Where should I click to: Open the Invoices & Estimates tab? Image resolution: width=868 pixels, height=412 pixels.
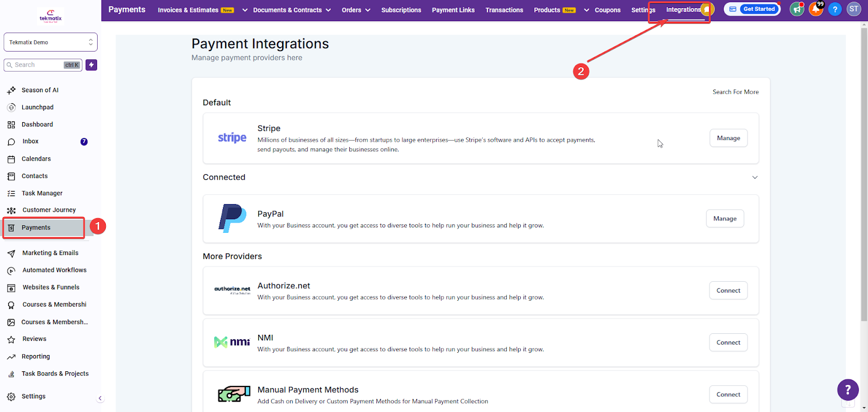[x=188, y=10]
